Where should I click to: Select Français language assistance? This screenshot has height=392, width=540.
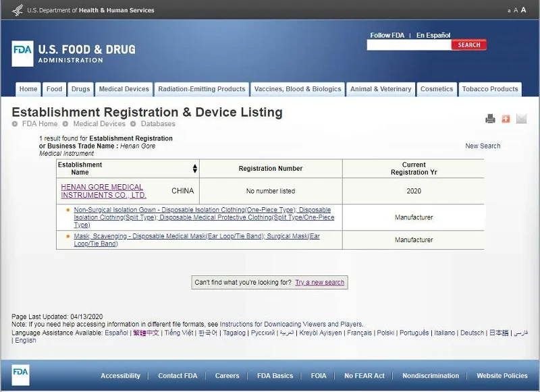(360, 333)
